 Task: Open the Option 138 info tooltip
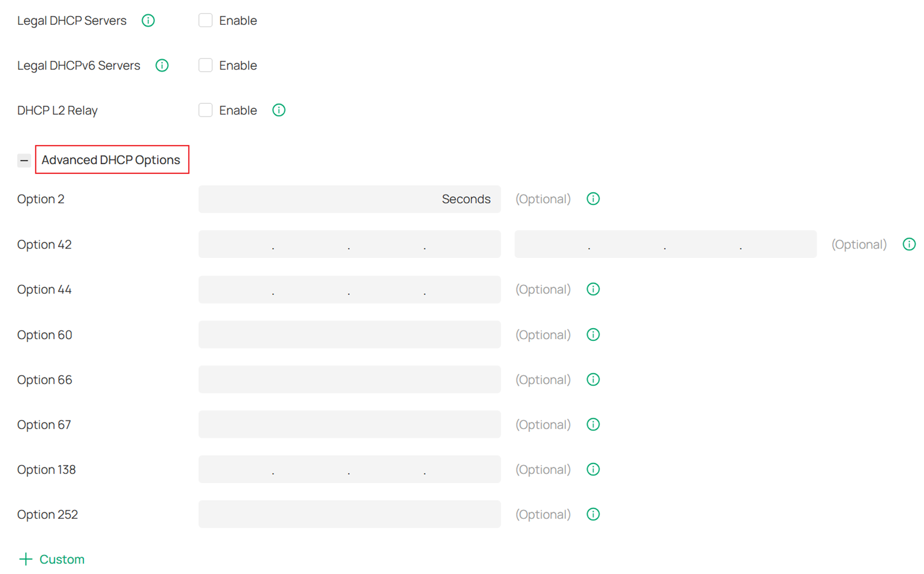592,469
